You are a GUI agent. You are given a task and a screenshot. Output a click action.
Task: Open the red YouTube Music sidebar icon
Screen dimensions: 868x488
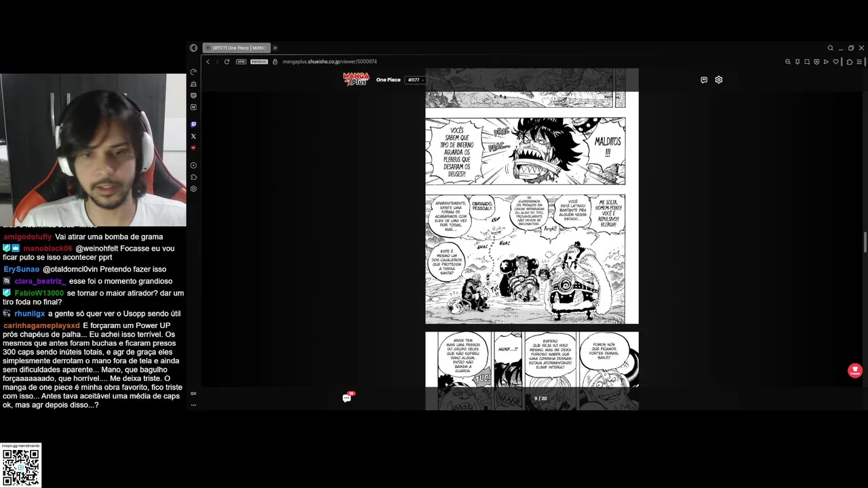click(193, 147)
